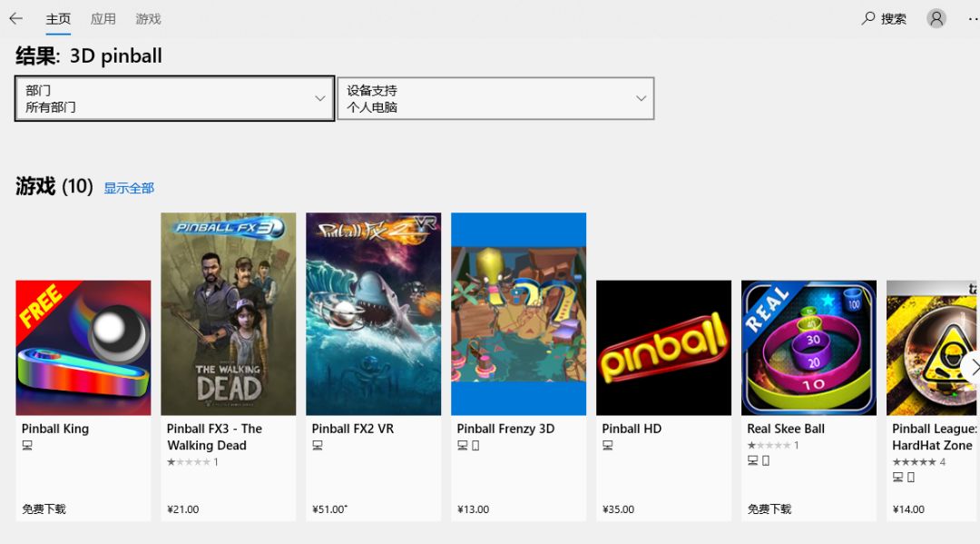Click 免费下载 under Real Skee Ball
Image resolution: width=980 pixels, height=544 pixels.
tap(769, 509)
